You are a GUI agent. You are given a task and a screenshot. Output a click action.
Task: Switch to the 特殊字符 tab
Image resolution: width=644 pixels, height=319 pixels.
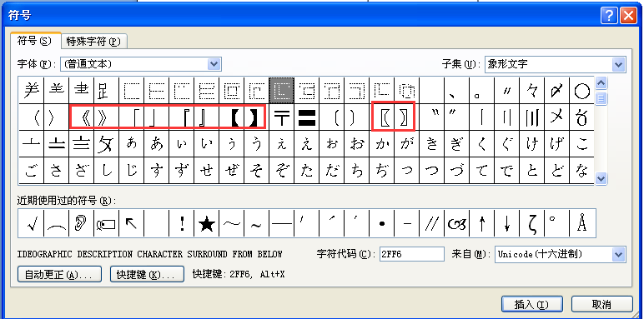tap(93, 42)
